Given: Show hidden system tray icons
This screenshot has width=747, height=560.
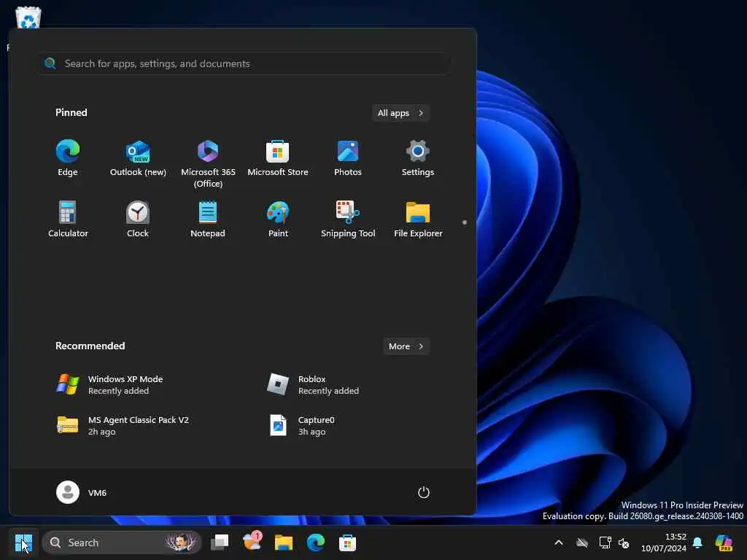Looking at the screenshot, I should 559,542.
